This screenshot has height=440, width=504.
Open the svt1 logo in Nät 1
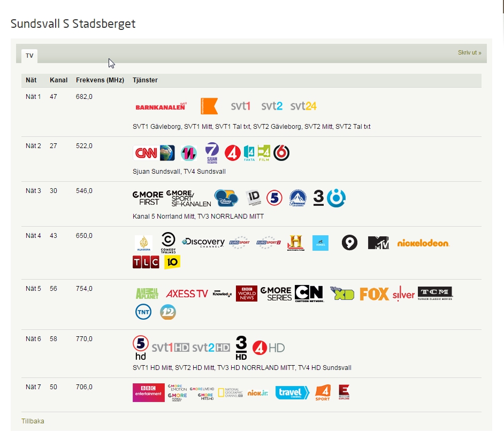[240, 106]
